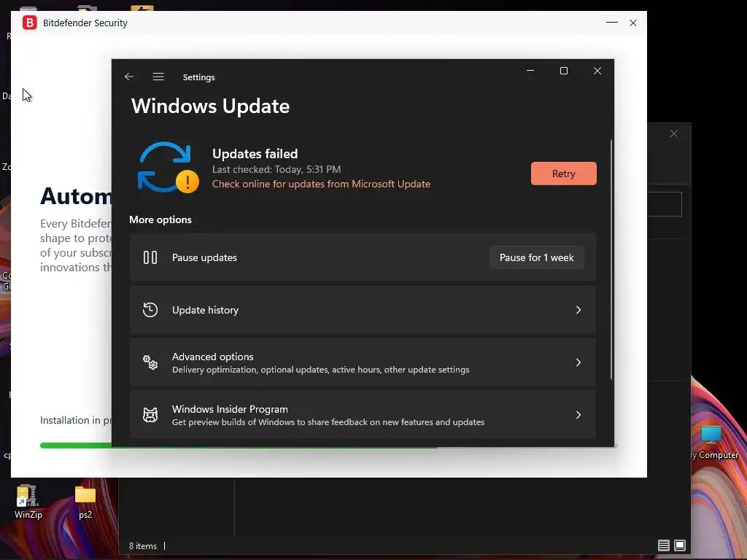This screenshot has height=560, width=747.
Task: Close the Bitdefender Security window
Action: click(x=633, y=23)
